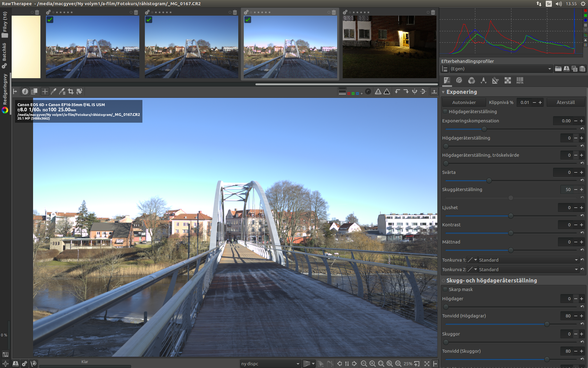Image resolution: width=588 pixels, height=368 pixels.
Task: Select the Straighten tool
Action: pos(79,91)
